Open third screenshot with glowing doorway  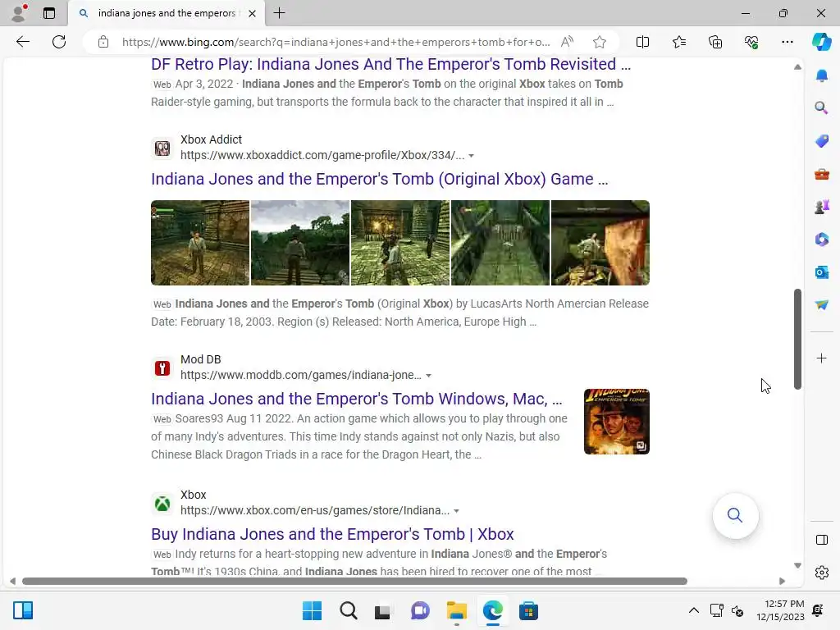coord(400,243)
